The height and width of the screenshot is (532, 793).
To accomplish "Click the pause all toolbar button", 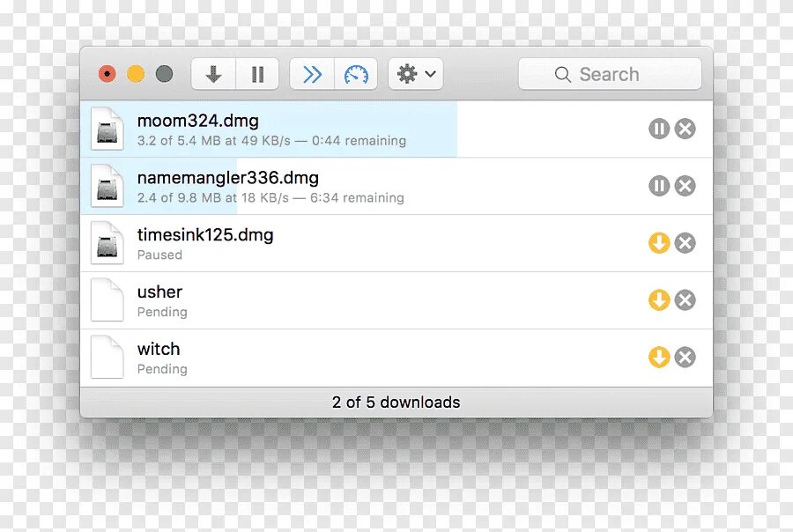I will point(257,74).
